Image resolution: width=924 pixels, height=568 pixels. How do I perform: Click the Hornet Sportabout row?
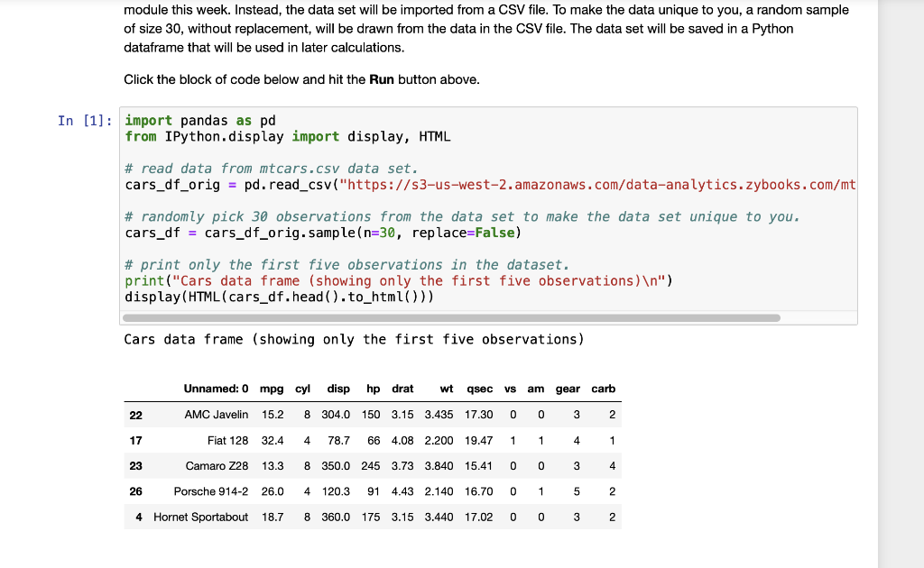tap(200, 517)
